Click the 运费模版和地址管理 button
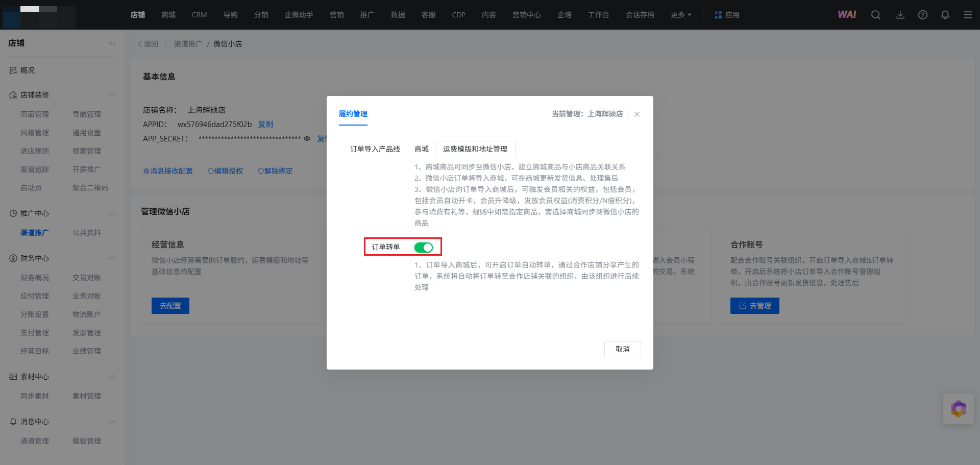Viewport: 980px width, 465px height. (x=475, y=149)
